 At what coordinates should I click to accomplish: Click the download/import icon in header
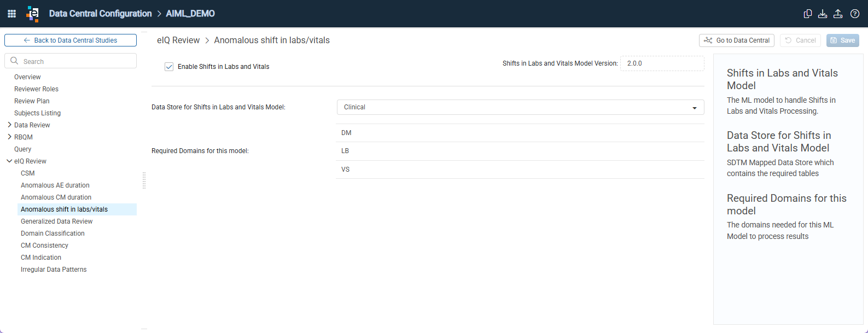[x=823, y=14]
